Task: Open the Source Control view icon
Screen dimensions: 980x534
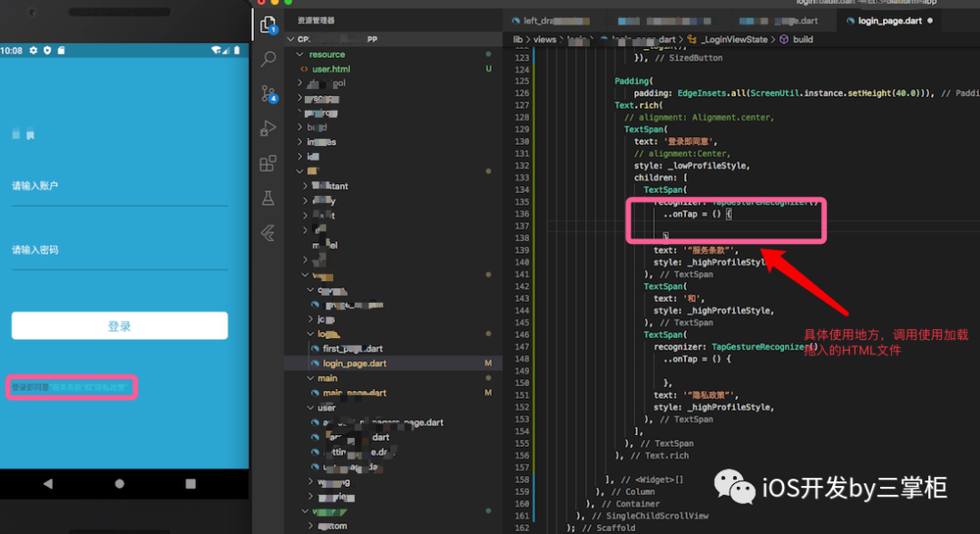Action: click(269, 94)
